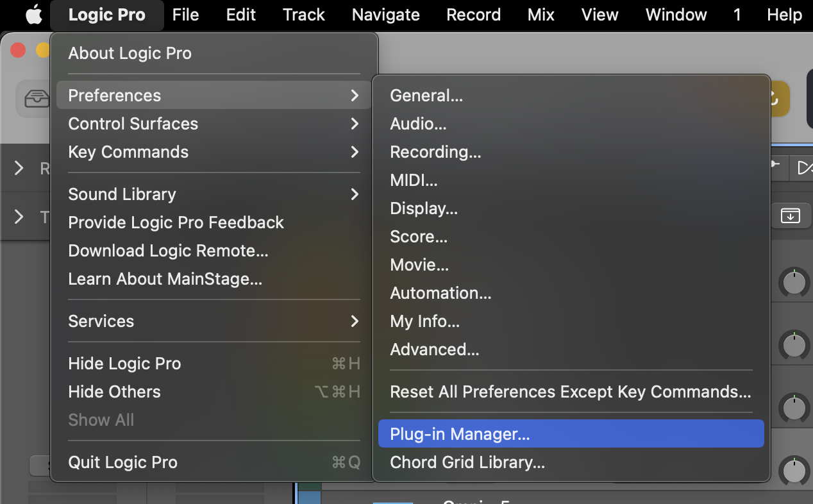813x504 pixels.
Task: Open the Help menu
Action: coord(785,15)
